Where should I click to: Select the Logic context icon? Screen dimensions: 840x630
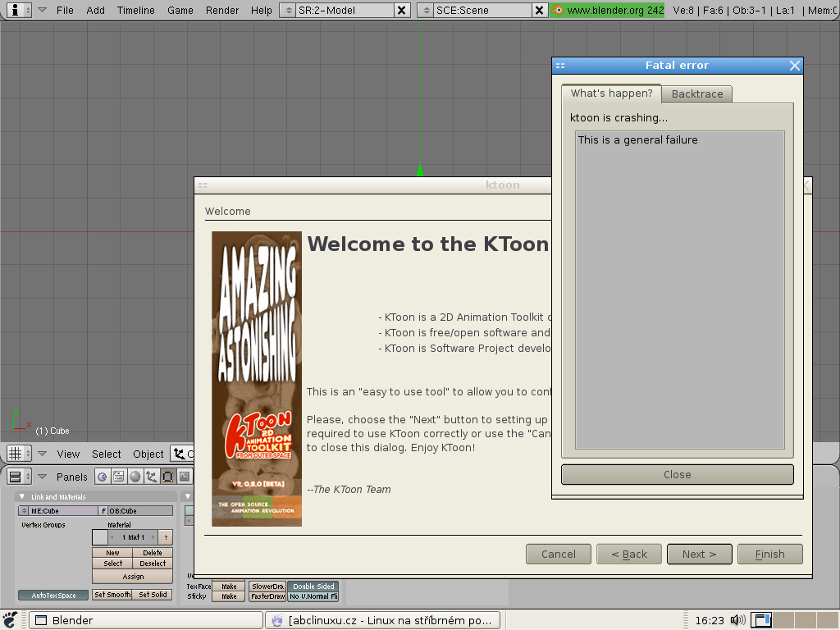coord(102,477)
